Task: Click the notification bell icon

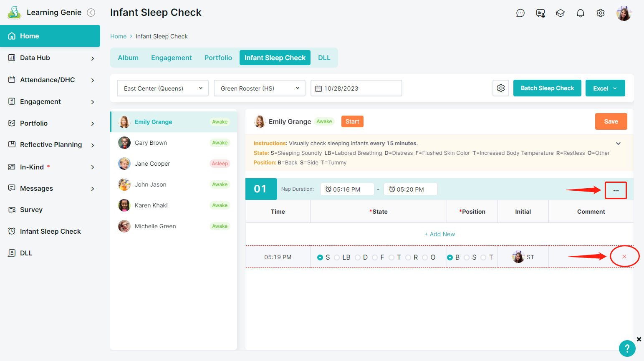Action: tap(580, 13)
